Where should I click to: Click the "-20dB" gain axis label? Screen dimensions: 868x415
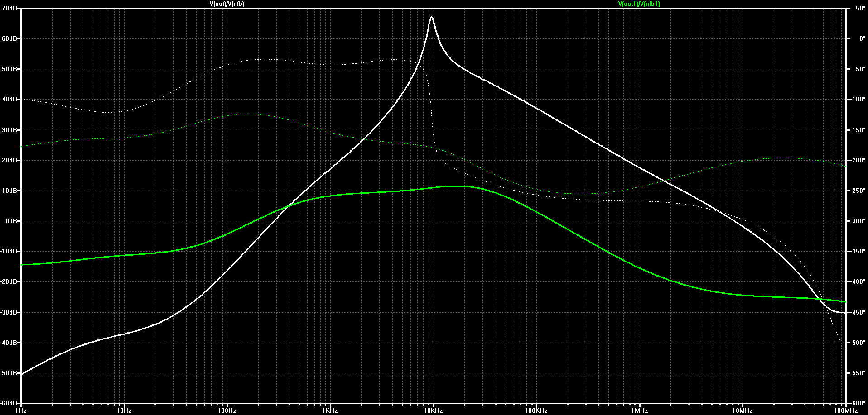tap(9, 281)
